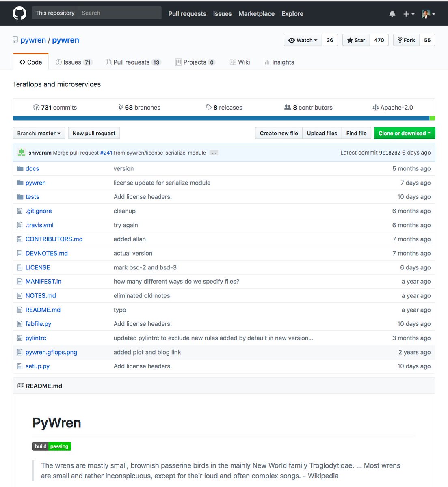Open the Watch dropdown

[x=303, y=40]
